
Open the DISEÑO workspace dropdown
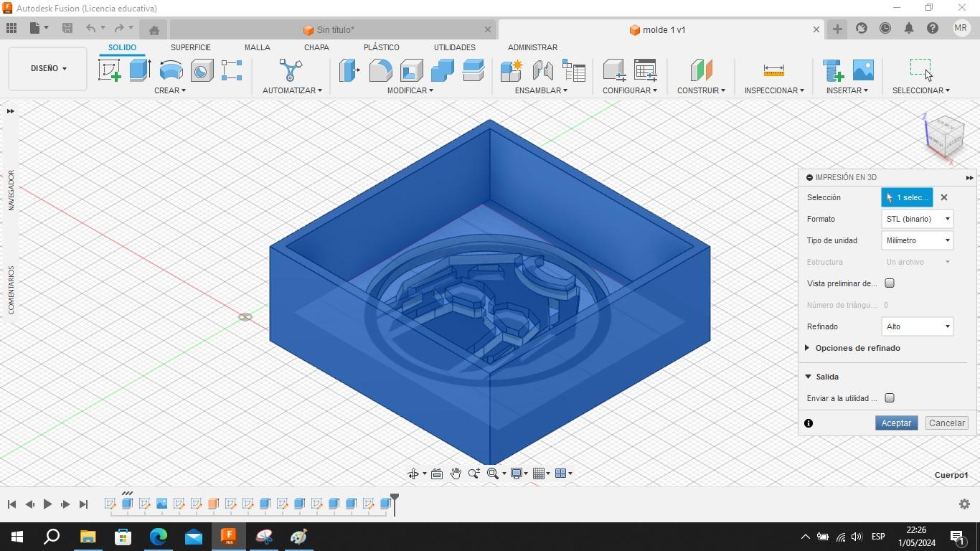[48, 69]
